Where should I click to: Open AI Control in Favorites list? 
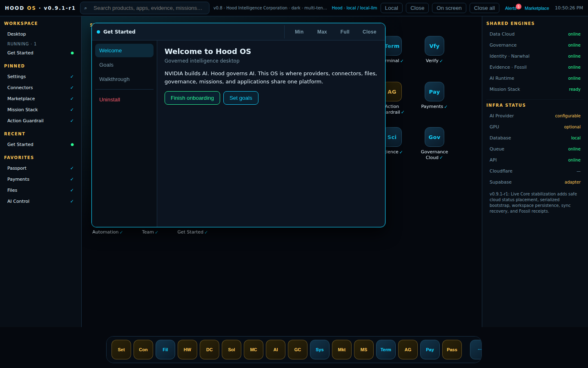click(x=40, y=201)
